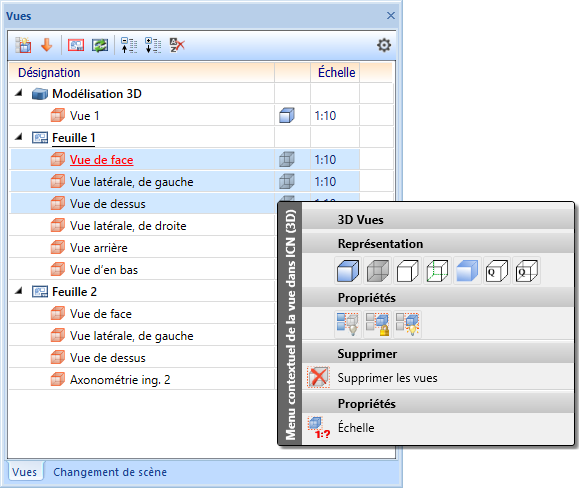Select Vue latérale, de droite

pos(128,226)
